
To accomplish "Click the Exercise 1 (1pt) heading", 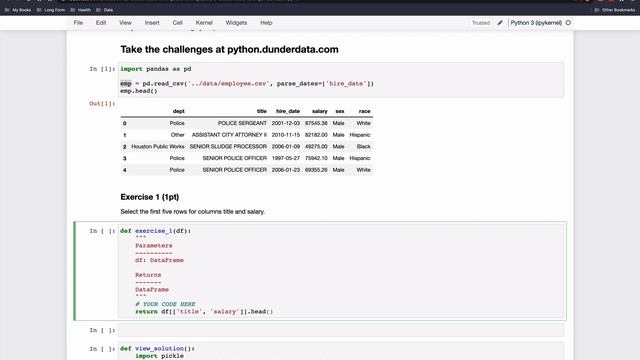I will pos(149,197).
